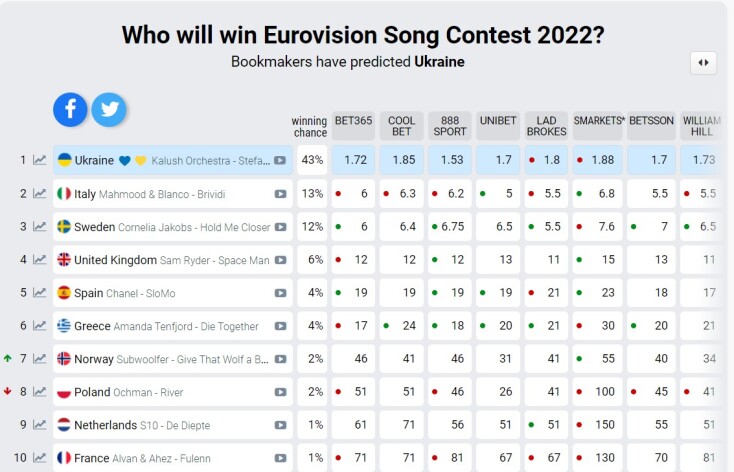Play Poland River video icon

pos(280,392)
